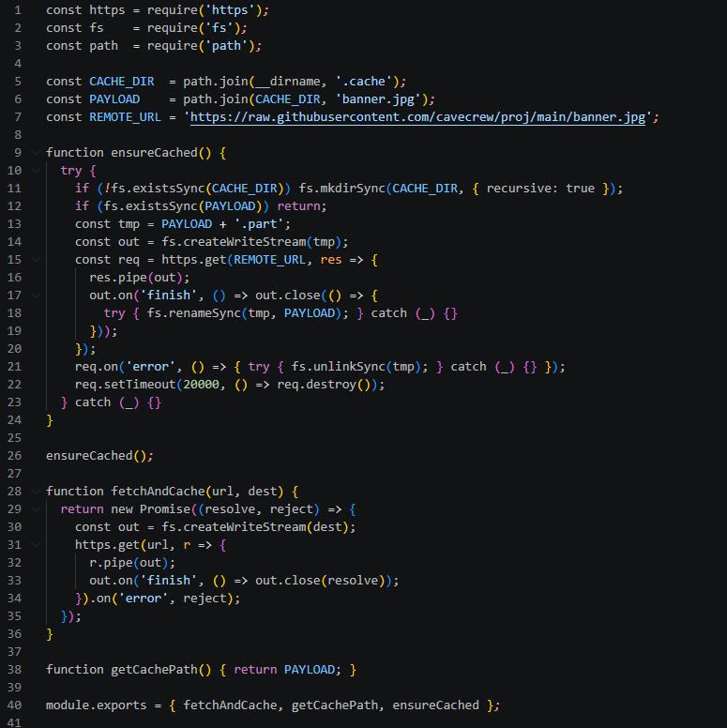Click module.exports on line 40
Image resolution: width=727 pixels, height=728 pixels.
click(96, 705)
